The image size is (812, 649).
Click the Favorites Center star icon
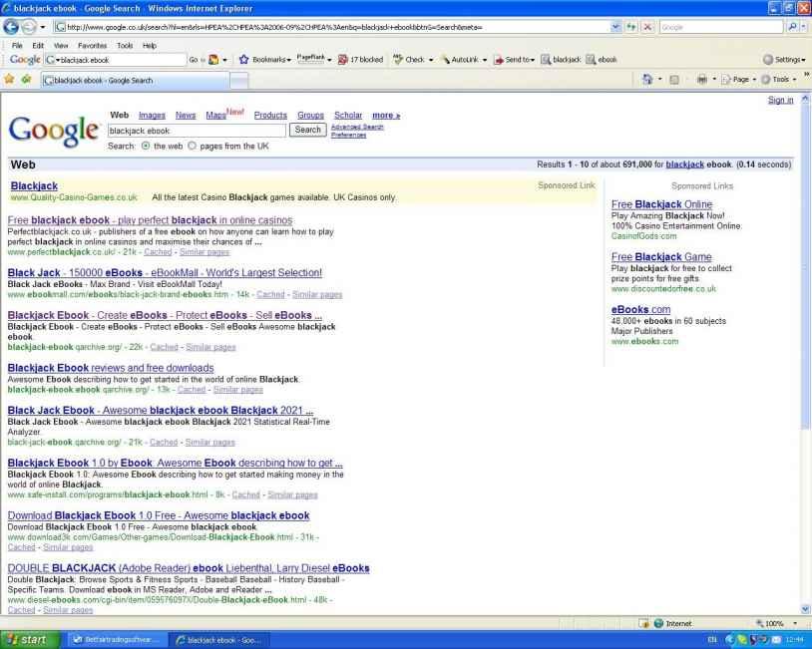coord(11,79)
